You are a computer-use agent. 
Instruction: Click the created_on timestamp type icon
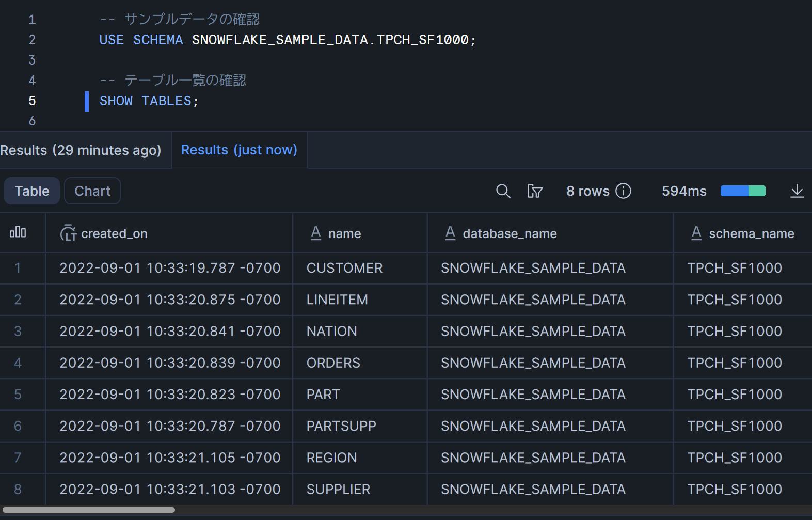pos(68,233)
